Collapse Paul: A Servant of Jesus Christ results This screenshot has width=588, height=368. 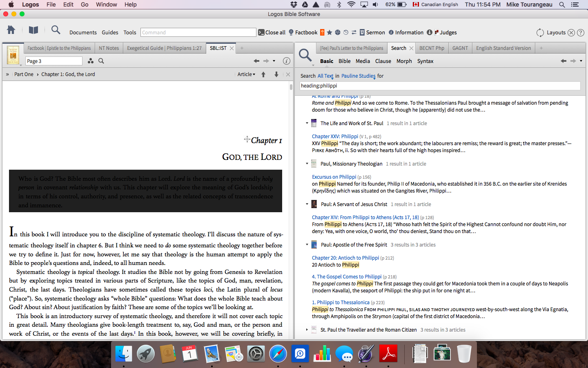(307, 204)
